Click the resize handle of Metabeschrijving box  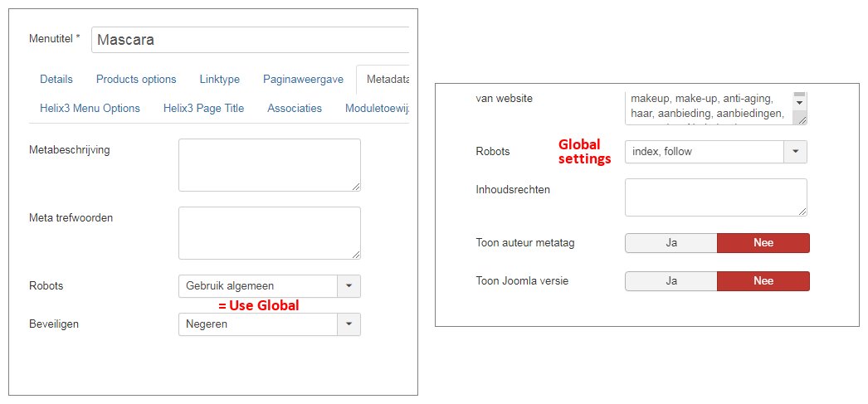[x=356, y=187]
